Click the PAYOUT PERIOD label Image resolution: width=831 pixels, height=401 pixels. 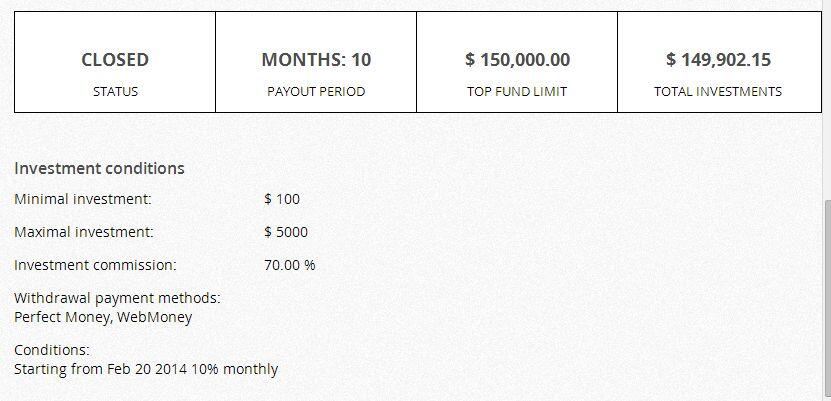tap(316, 91)
